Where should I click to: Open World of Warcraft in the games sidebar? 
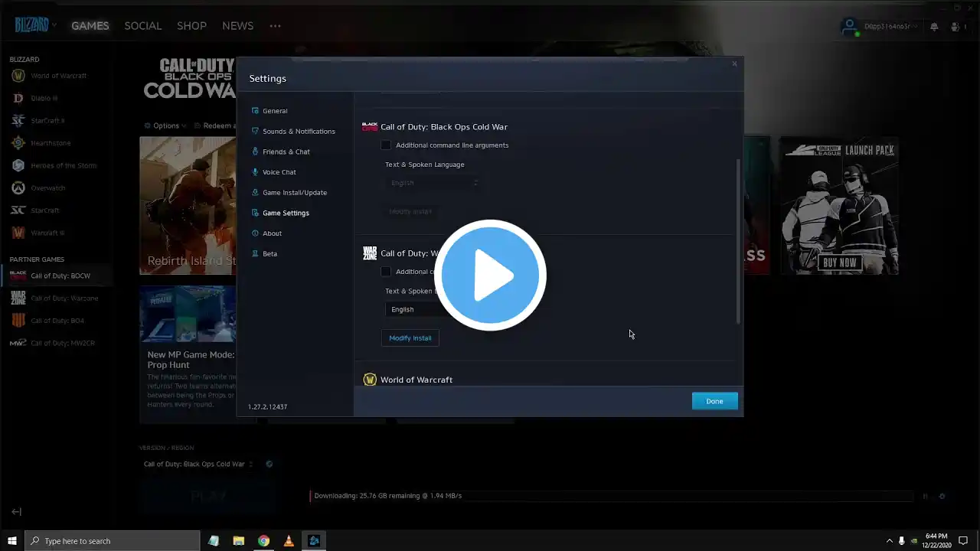[49, 76]
